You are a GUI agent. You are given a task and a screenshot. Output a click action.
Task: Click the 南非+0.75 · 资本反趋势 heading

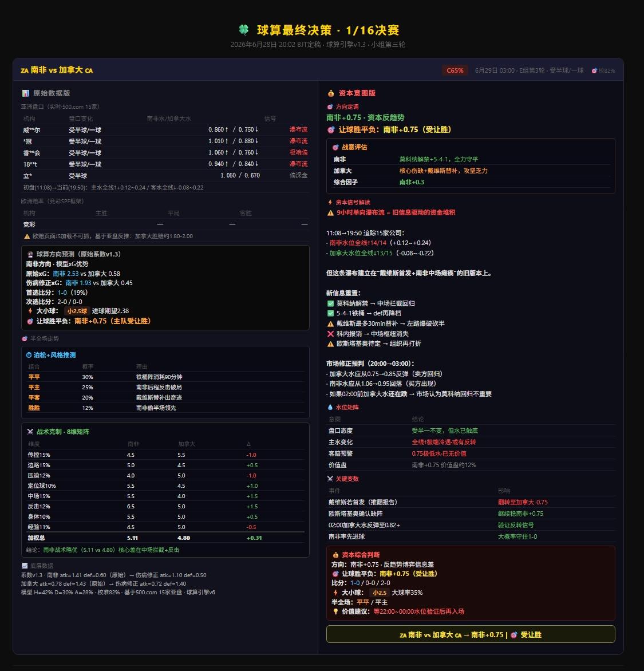coord(365,118)
